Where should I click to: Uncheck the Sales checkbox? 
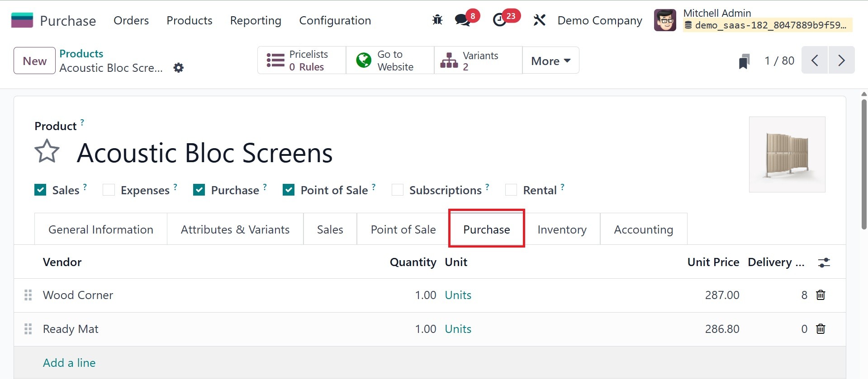tap(40, 190)
